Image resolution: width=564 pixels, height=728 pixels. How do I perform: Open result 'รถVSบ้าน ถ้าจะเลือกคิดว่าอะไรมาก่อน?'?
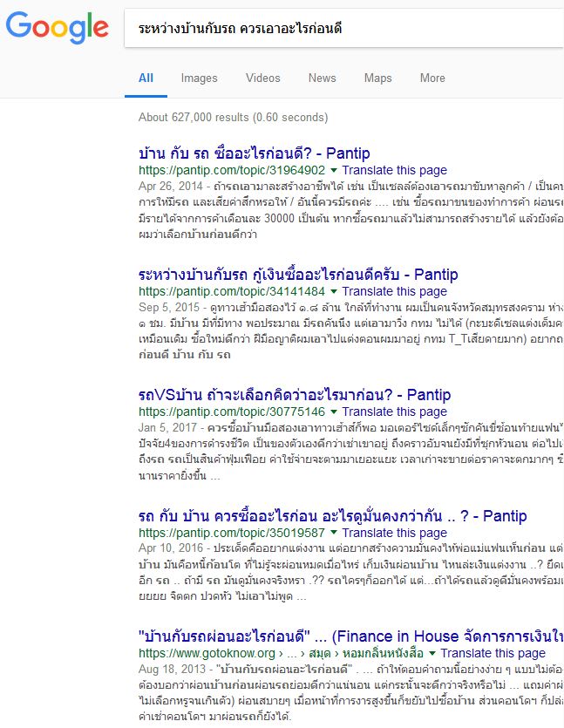click(295, 395)
